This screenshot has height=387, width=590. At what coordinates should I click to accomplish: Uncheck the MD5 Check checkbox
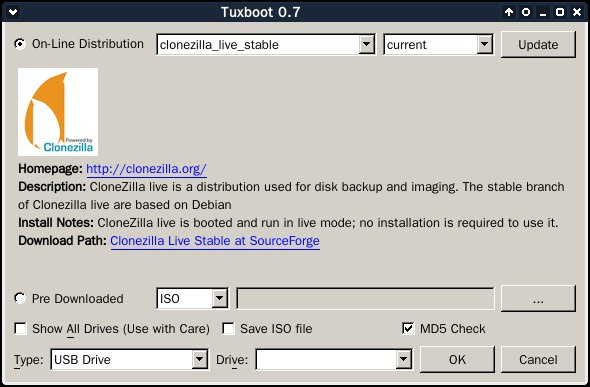(x=408, y=328)
